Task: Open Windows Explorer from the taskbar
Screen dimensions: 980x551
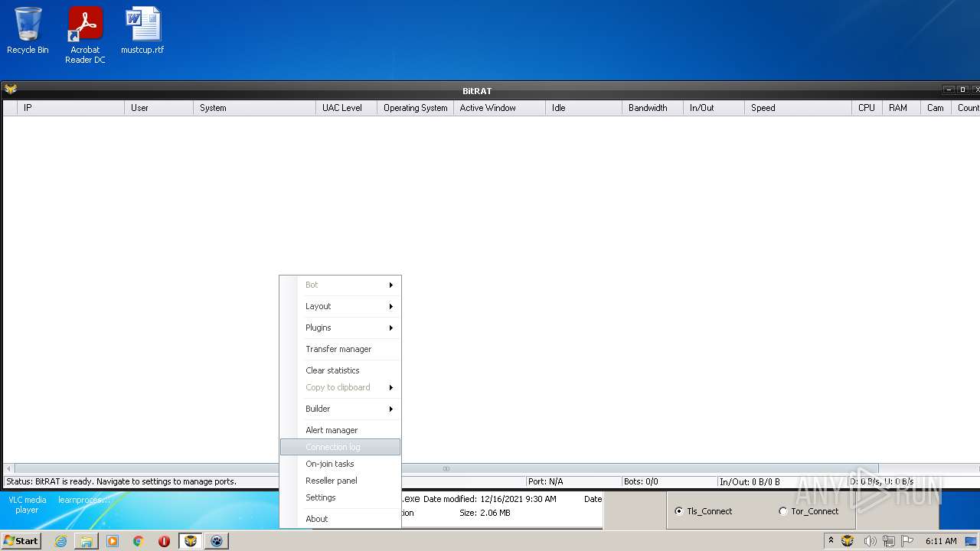Action: [x=87, y=541]
